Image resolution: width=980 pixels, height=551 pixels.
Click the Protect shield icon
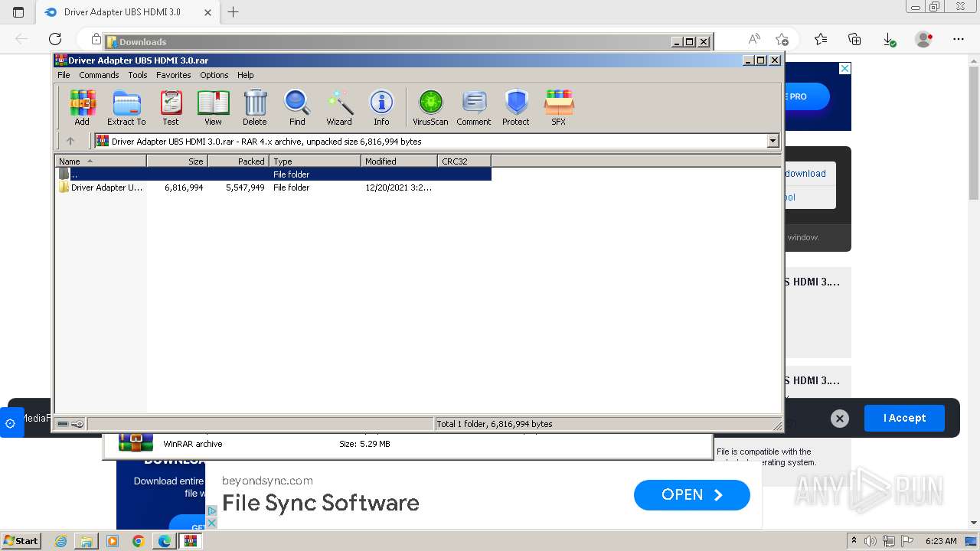(x=516, y=107)
